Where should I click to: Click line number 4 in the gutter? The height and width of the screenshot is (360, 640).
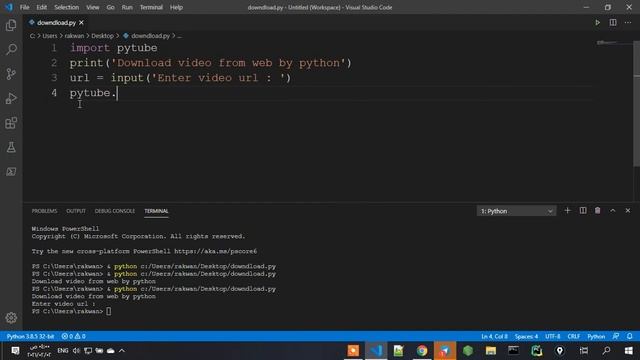54,93
